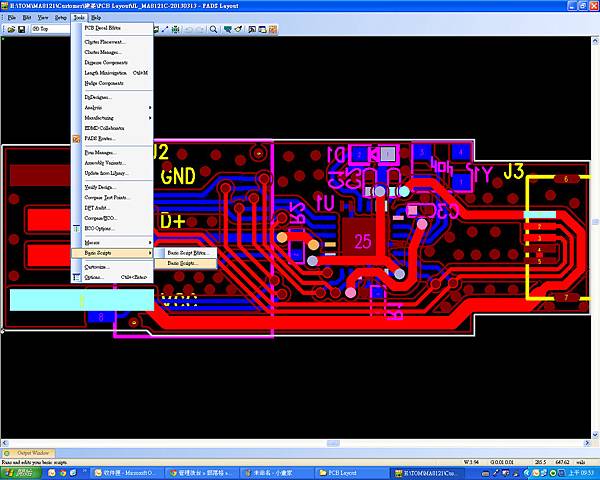Click the horizontal scrollbar left arrow

click(4, 444)
